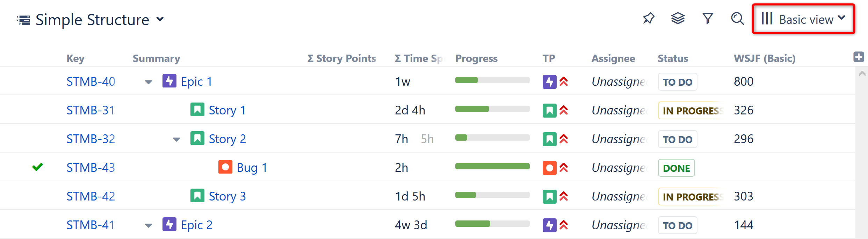Click the green checkmark beside STMB-43
The width and height of the screenshot is (868, 239).
pyautogui.click(x=37, y=167)
